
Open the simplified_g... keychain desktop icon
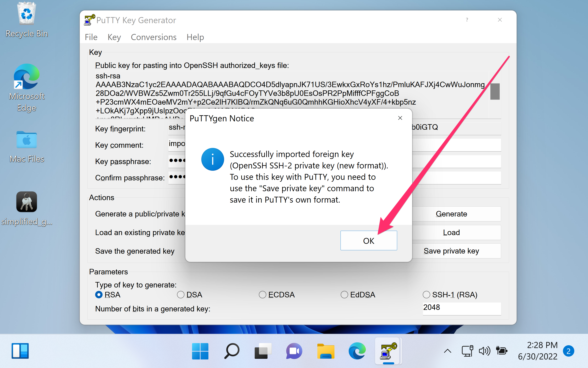click(27, 209)
